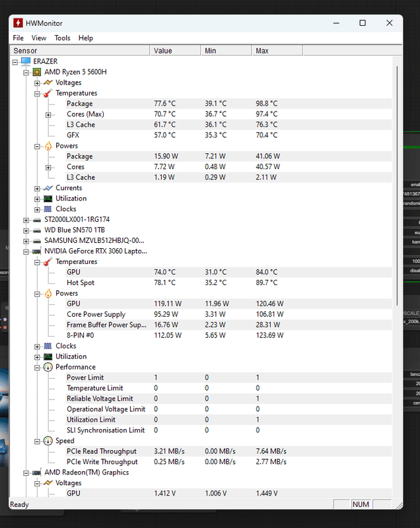Image resolution: width=420 pixels, height=528 pixels.
Task: Select the SLI Synchronisation Limit row
Action: pos(228,430)
